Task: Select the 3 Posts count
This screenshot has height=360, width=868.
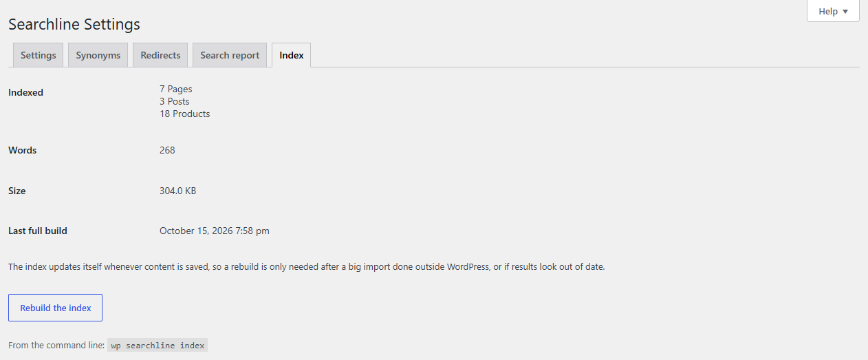Action: coord(175,101)
